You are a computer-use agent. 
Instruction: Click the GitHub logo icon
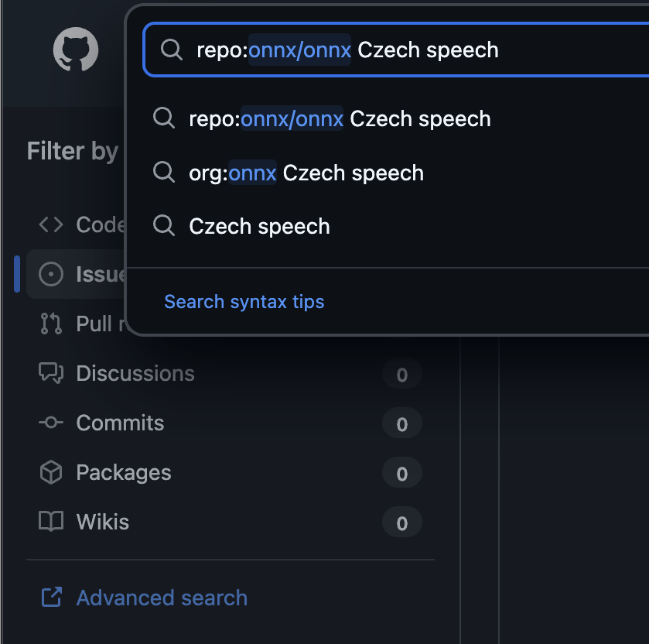pos(75,50)
